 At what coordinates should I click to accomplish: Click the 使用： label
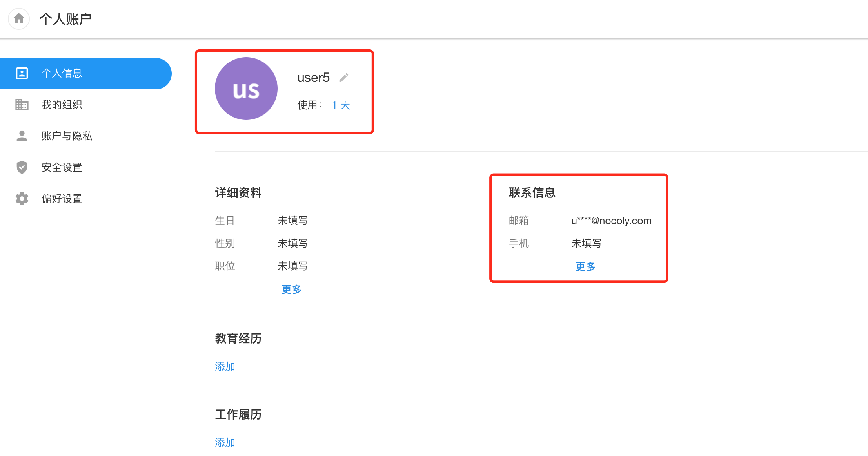tap(310, 105)
